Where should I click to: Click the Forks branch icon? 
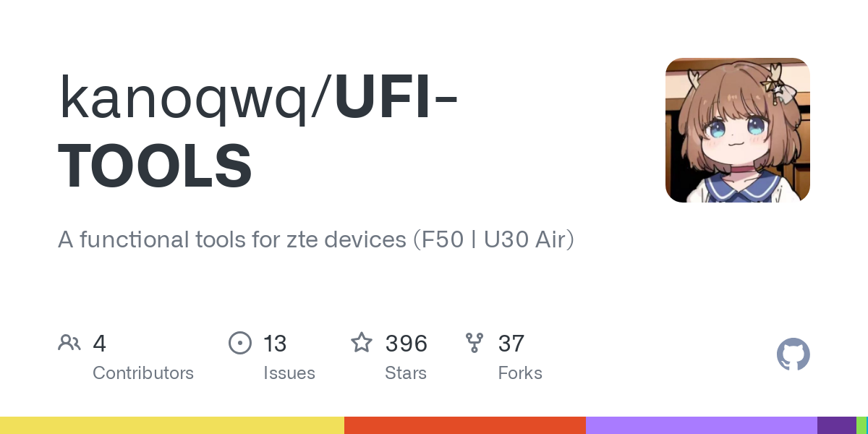pyautogui.click(x=475, y=343)
